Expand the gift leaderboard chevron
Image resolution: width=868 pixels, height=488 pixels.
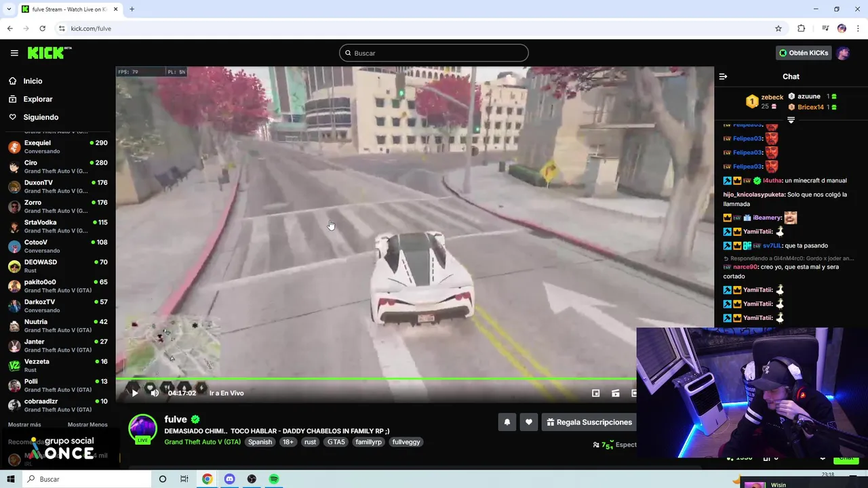click(x=791, y=119)
